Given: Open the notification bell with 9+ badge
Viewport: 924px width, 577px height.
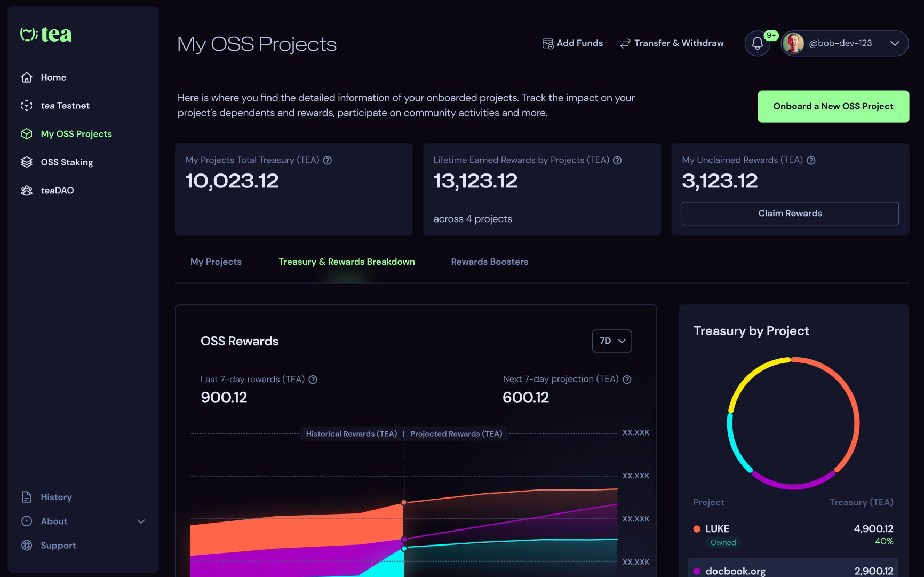Looking at the screenshot, I should click(x=757, y=43).
